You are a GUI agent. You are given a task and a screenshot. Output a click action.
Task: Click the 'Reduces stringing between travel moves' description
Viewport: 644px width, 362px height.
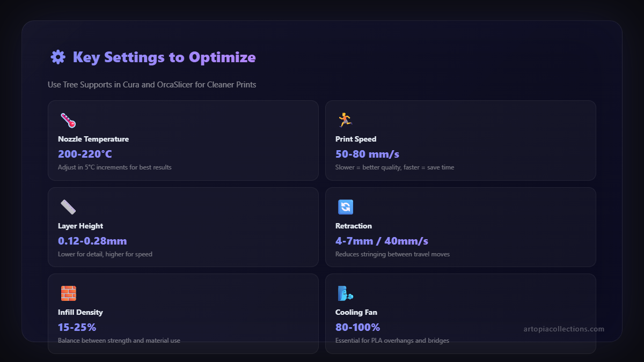(x=392, y=254)
